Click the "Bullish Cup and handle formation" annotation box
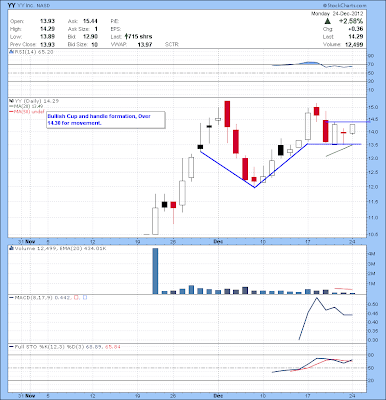The image size is (386, 400). (x=106, y=120)
